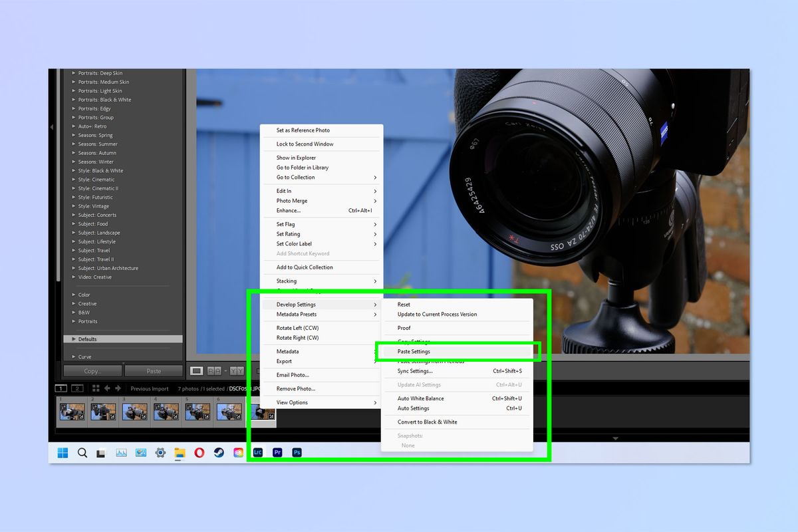Toggle the color label filter in the toolbar

tap(237, 370)
